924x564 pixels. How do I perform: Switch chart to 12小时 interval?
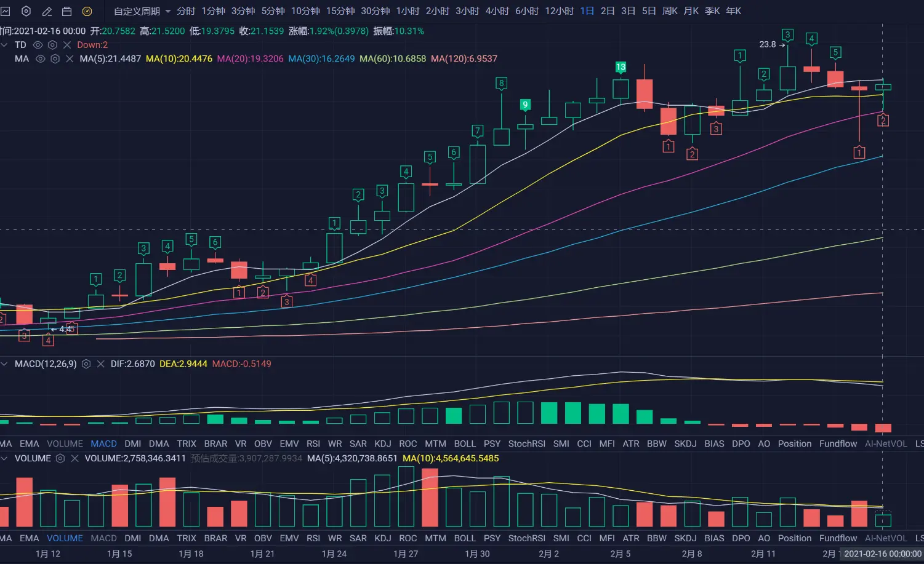pos(560,11)
